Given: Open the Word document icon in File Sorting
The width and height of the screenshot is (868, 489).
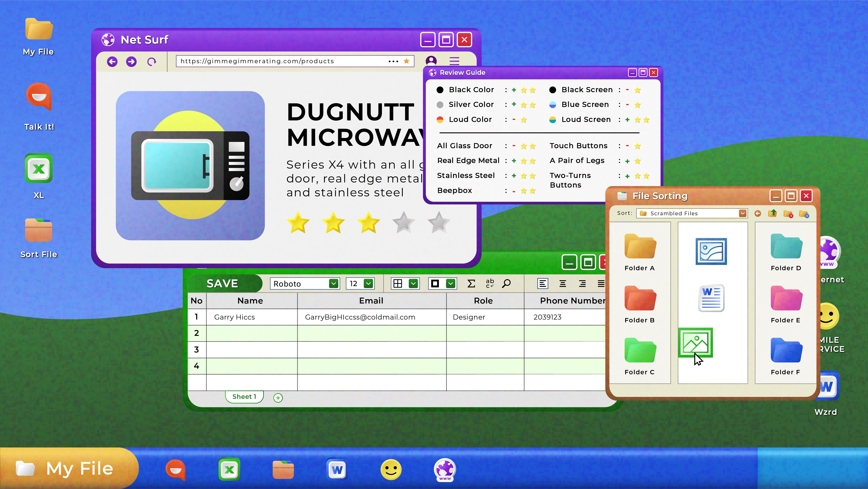Looking at the screenshot, I should 711,298.
